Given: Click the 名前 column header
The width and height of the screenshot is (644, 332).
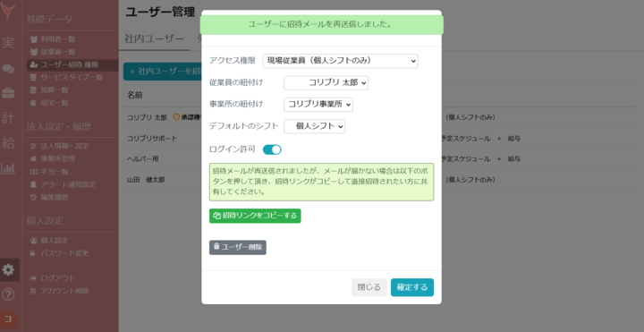Looking at the screenshot, I should pyautogui.click(x=135, y=96).
